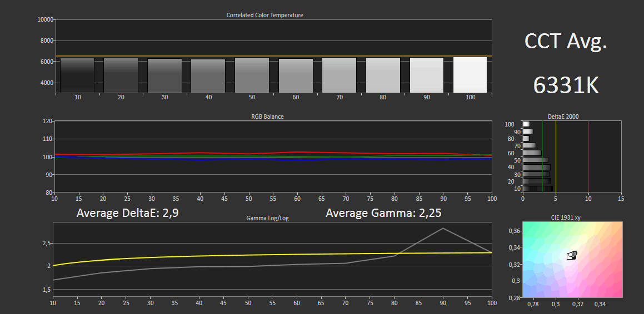Click the DeltaE 2000 bar for level 90
Screen dimensions: 644x314
pyautogui.click(x=528, y=131)
